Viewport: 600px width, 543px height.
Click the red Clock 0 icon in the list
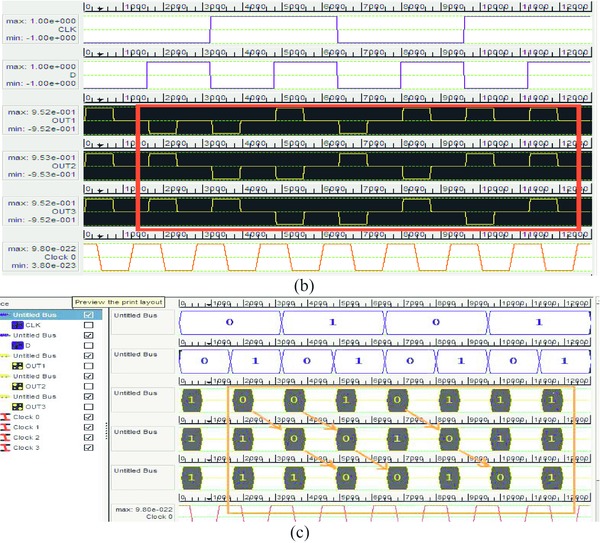coord(5,417)
